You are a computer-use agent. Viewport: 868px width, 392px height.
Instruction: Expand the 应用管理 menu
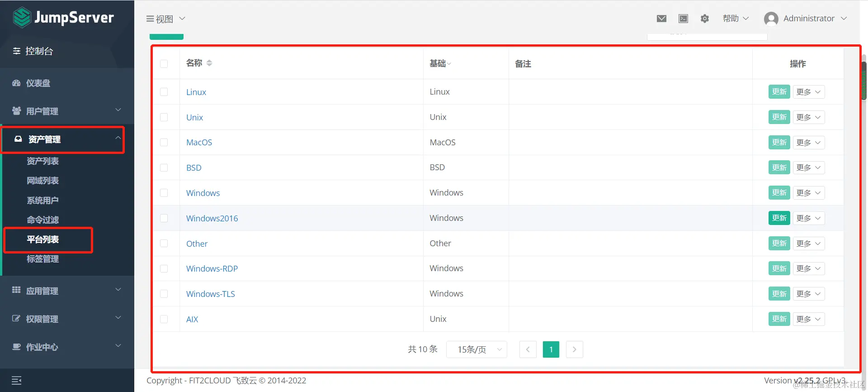click(67, 290)
